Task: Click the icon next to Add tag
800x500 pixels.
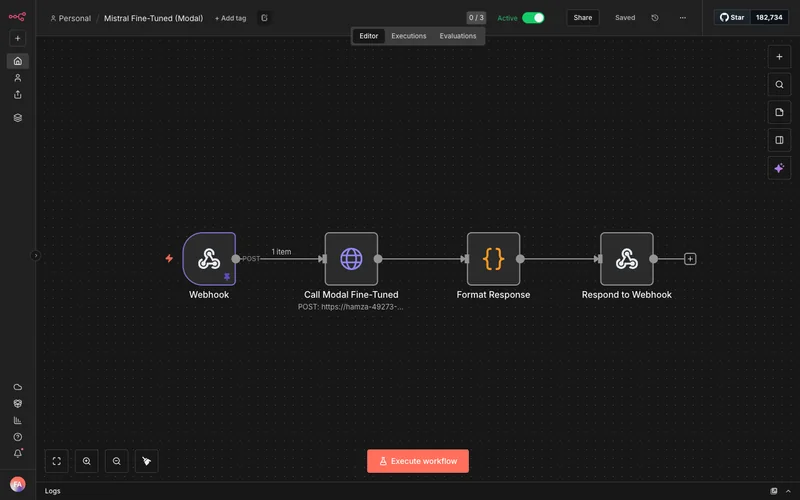Action: click(264, 18)
